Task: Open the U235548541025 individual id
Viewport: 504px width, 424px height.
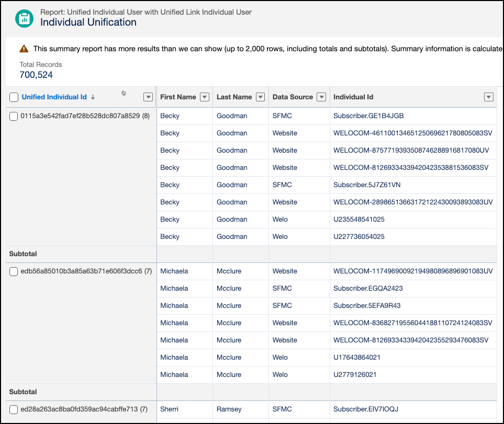Action: click(x=359, y=220)
